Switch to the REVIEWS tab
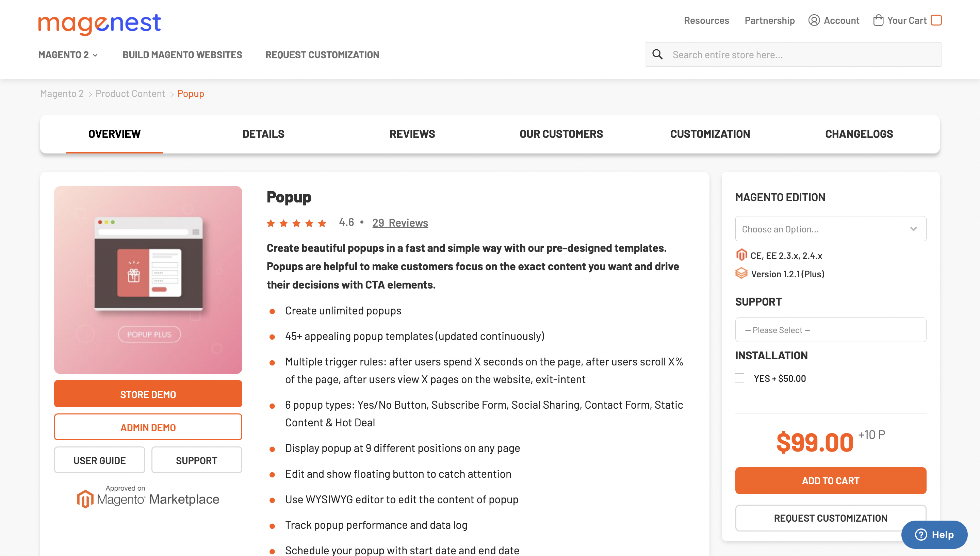The height and width of the screenshot is (556, 980). [x=412, y=134]
